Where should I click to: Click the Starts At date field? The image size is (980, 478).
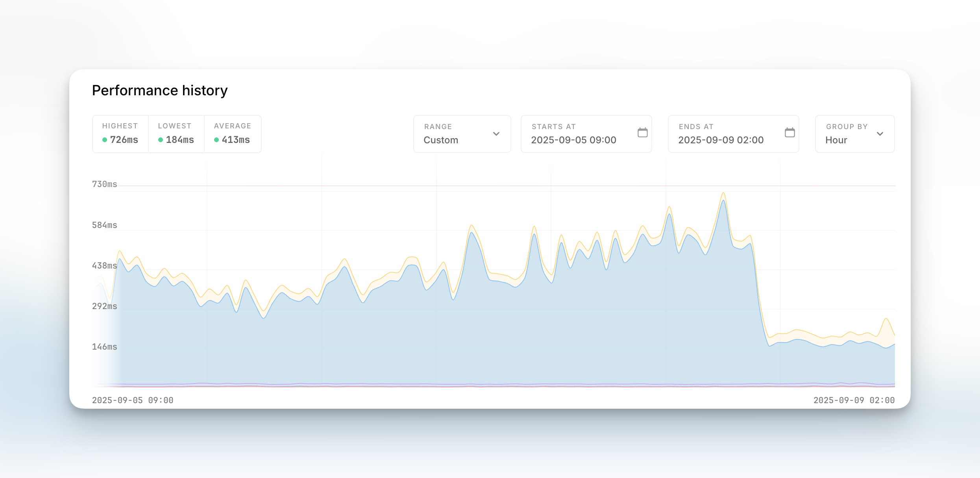coord(574,140)
